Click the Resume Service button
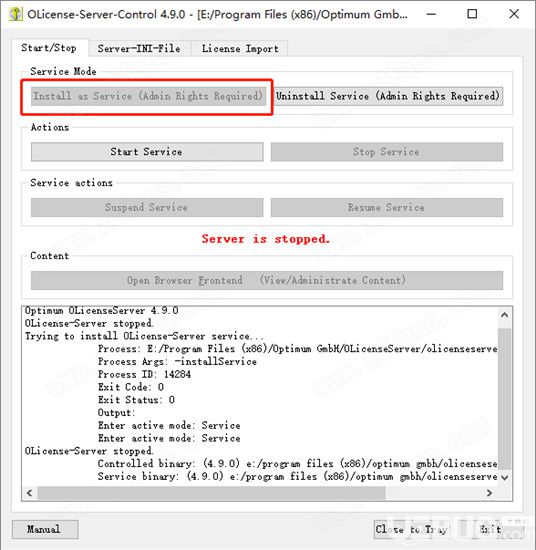This screenshot has height=550, width=536. point(387,207)
